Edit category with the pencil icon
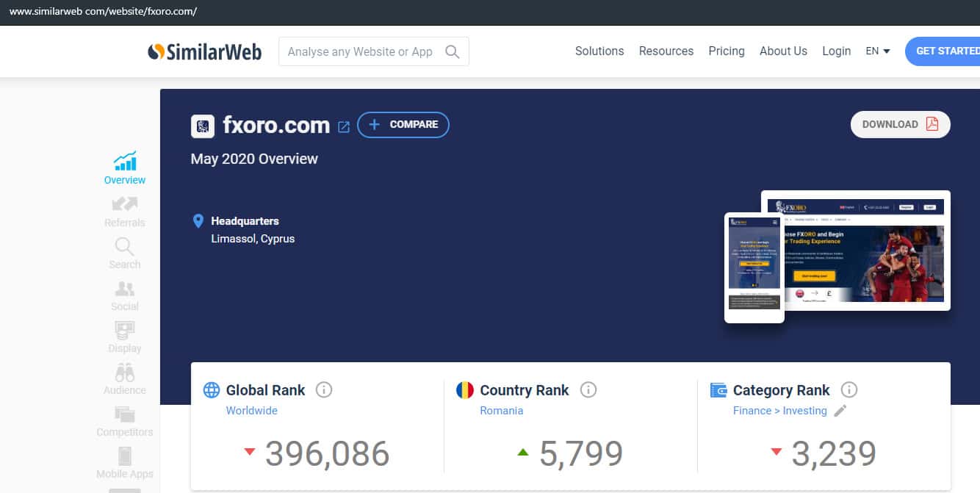The width and height of the screenshot is (980, 493). [840, 411]
